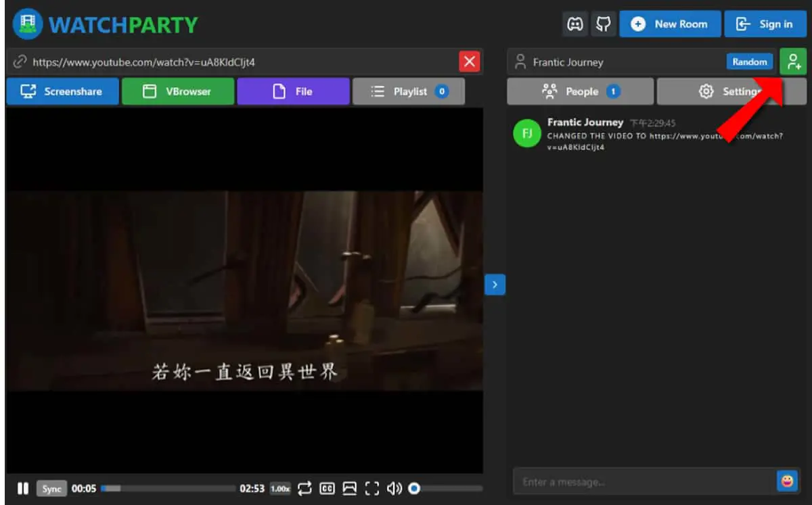Click the 00:05 elapsed time
Image resolution: width=812 pixels, height=505 pixels.
(x=84, y=488)
